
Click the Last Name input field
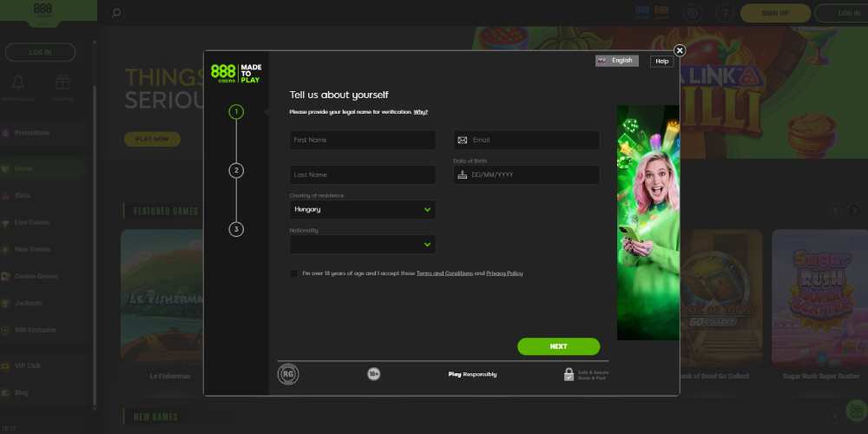tap(362, 175)
